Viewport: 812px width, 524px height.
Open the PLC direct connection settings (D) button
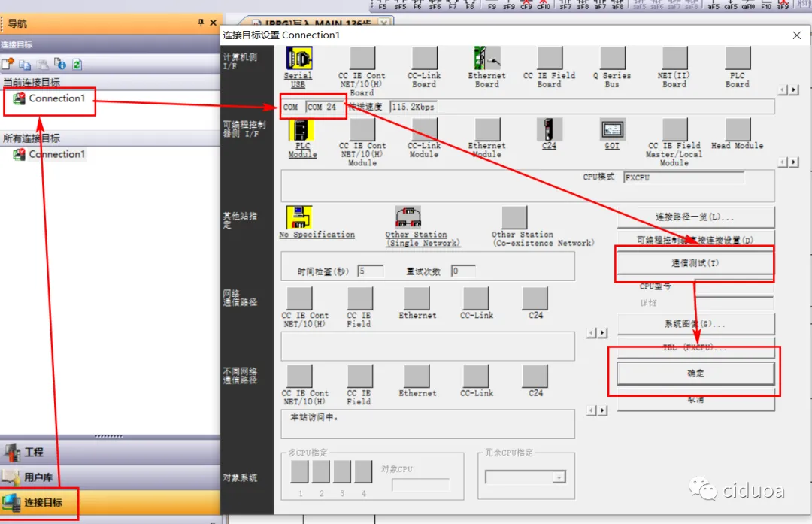coord(695,239)
